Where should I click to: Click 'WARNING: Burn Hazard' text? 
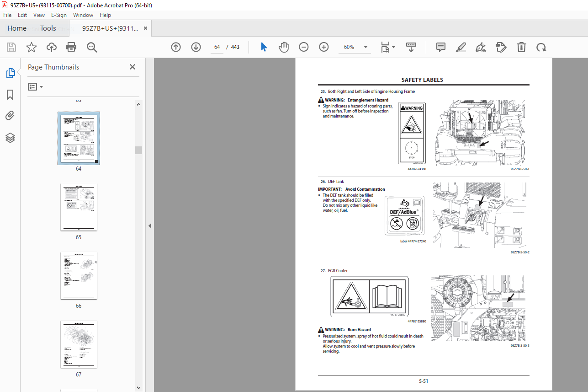point(344,329)
